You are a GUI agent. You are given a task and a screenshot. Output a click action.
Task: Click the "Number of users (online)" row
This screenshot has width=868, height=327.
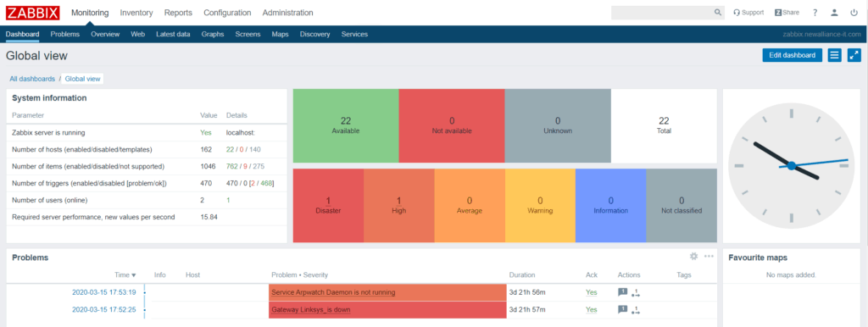[x=147, y=200]
